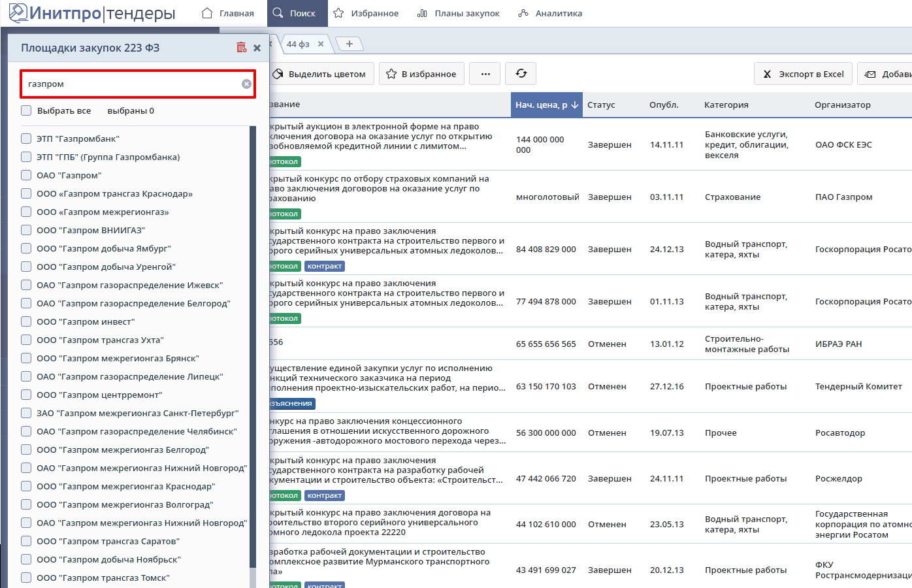Check ООО "Газпром добыча Уренгой"
The width and height of the screenshot is (912, 588).
click(26, 267)
